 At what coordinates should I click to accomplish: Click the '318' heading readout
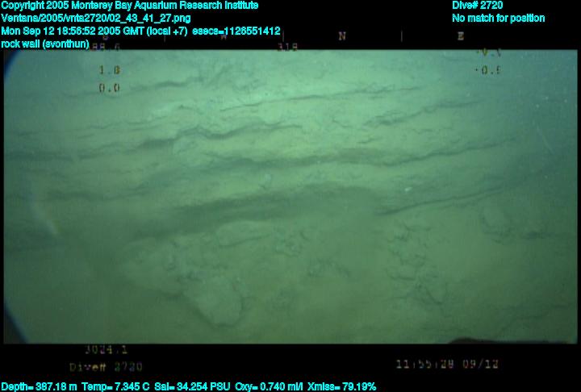287,48
